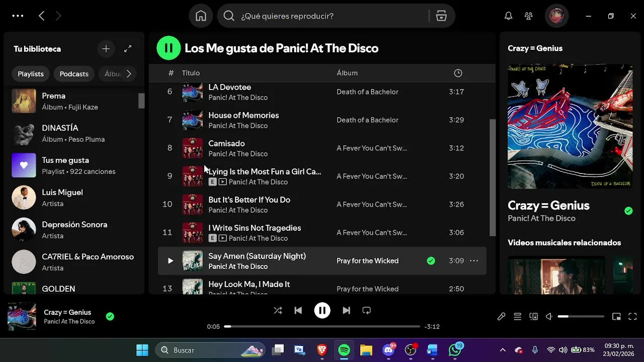Image resolution: width=644 pixels, height=362 pixels.
Task: Open the Pray for the Wicked album link in Say Amen row
Action: (x=367, y=260)
